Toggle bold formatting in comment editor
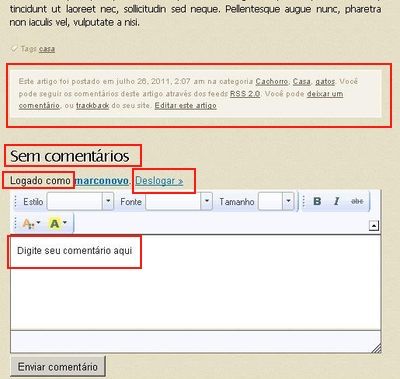Viewport: 400px width, 379px height. 317,201
